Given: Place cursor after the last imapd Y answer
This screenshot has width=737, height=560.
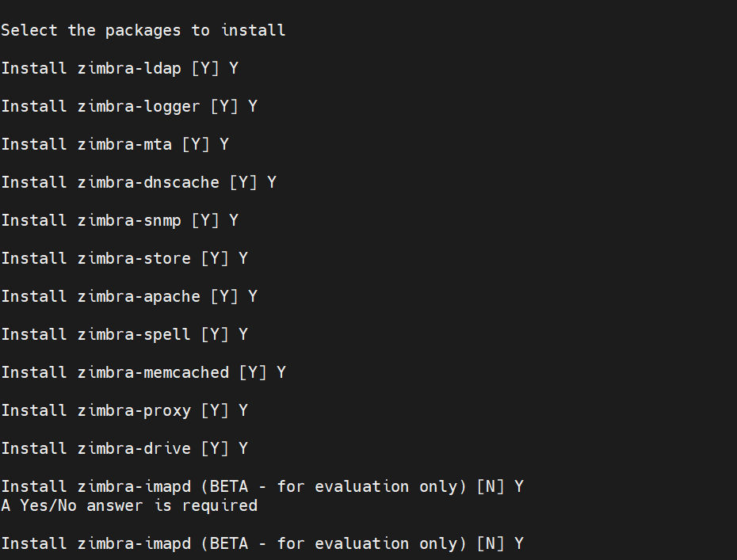Looking at the screenshot, I should 525,544.
